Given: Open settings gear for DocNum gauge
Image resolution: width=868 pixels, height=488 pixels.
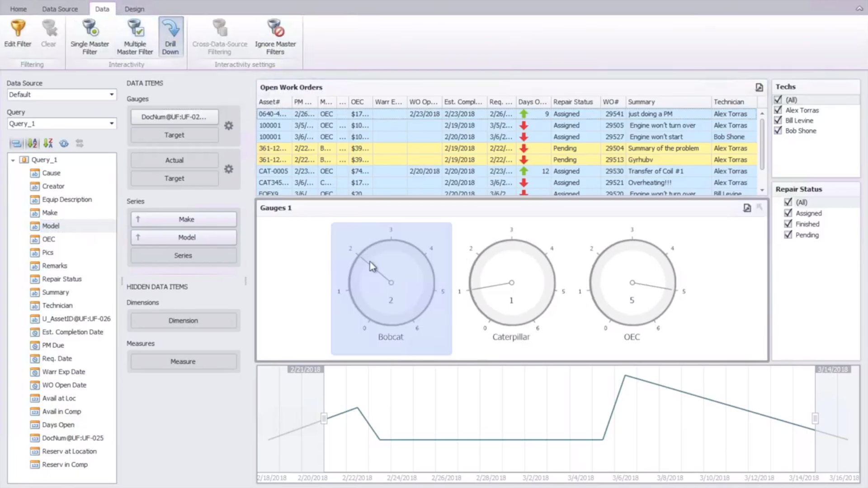Looking at the screenshot, I should coord(229,126).
